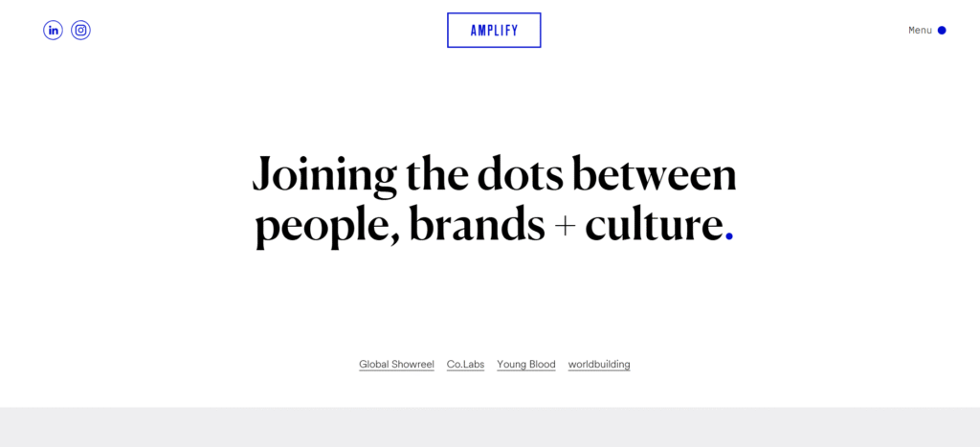Follow the worldbuilding link
Screen dimensions: 980x447
click(x=599, y=365)
